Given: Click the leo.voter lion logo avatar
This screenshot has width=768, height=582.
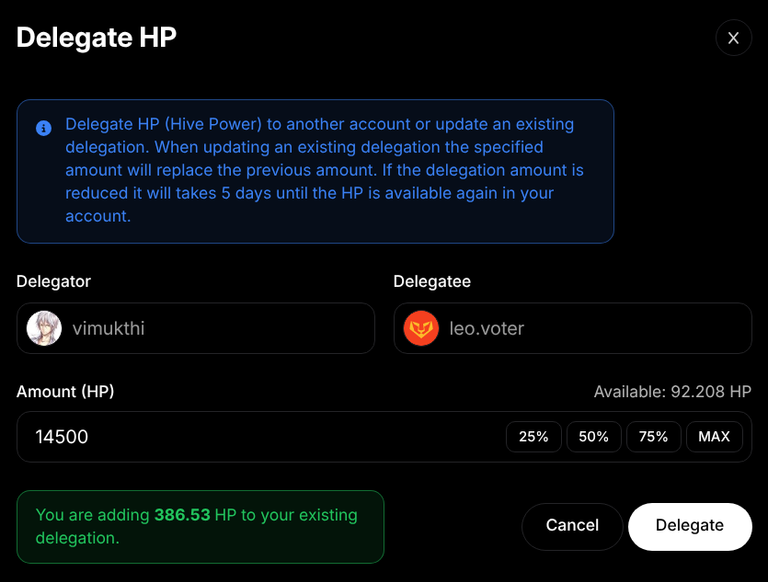Looking at the screenshot, I should pyautogui.click(x=421, y=328).
